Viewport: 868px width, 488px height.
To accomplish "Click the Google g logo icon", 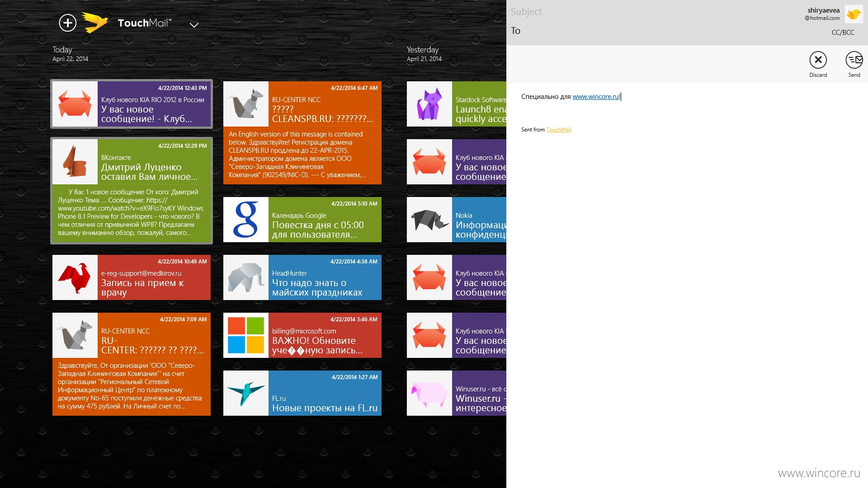I will tap(246, 220).
